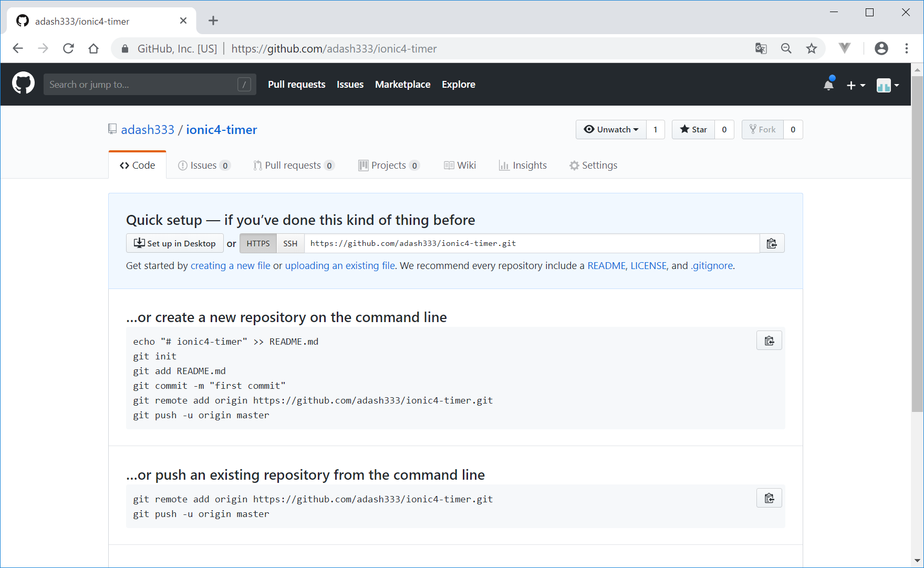The height and width of the screenshot is (568, 924).
Task: Open the Insights tab
Action: click(x=523, y=165)
